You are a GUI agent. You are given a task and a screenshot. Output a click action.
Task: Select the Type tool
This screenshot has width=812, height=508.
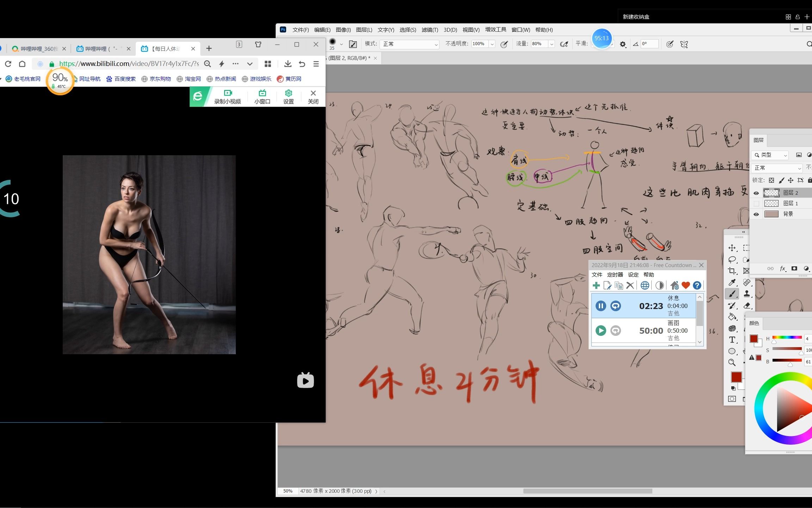coord(732,340)
